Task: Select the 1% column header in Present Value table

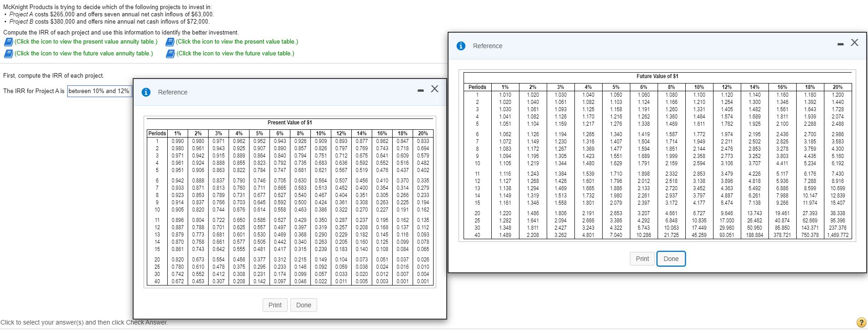Action: coord(178,133)
